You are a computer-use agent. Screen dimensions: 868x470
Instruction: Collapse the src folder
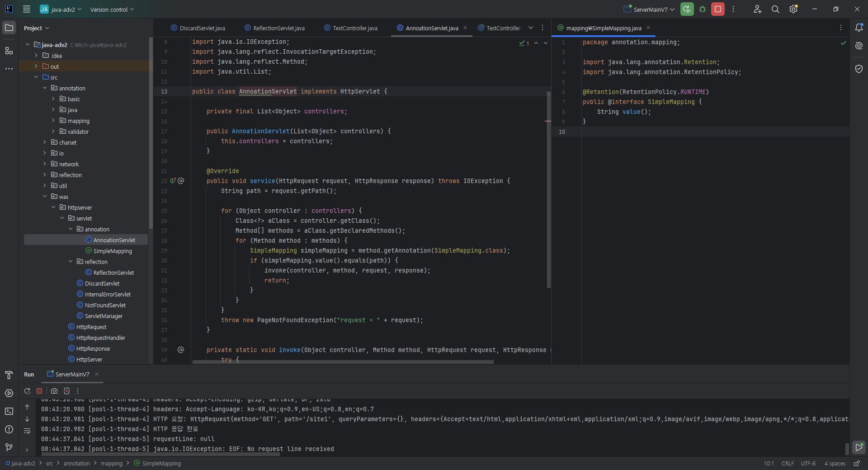[36, 77]
